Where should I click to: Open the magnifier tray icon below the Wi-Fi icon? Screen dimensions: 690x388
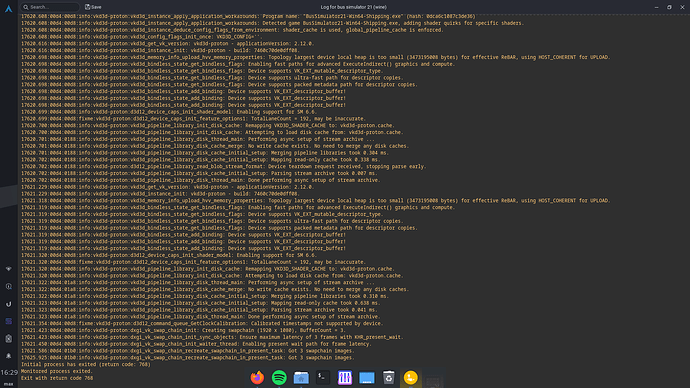click(8, 286)
